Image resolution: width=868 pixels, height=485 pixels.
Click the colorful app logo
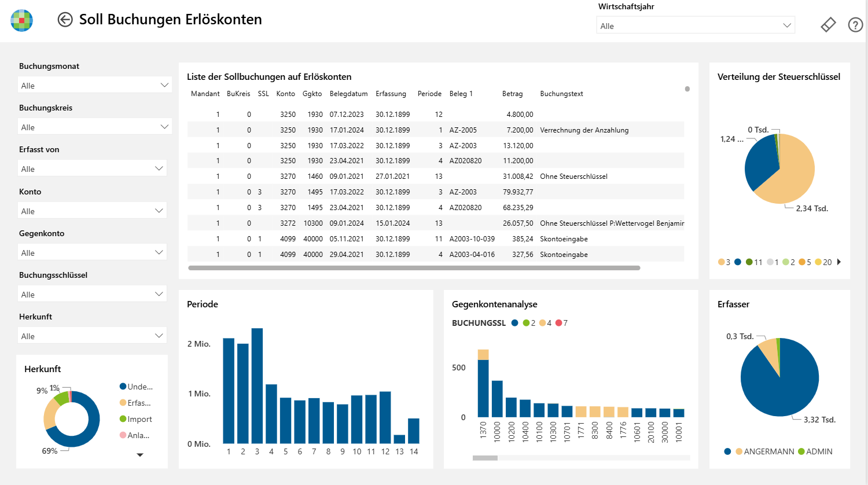point(22,20)
